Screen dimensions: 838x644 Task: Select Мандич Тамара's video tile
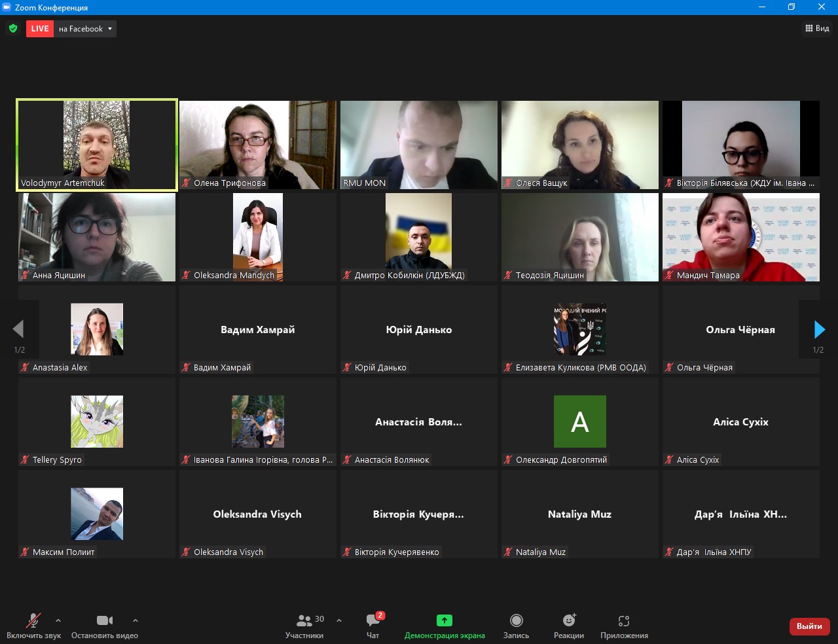click(x=740, y=237)
